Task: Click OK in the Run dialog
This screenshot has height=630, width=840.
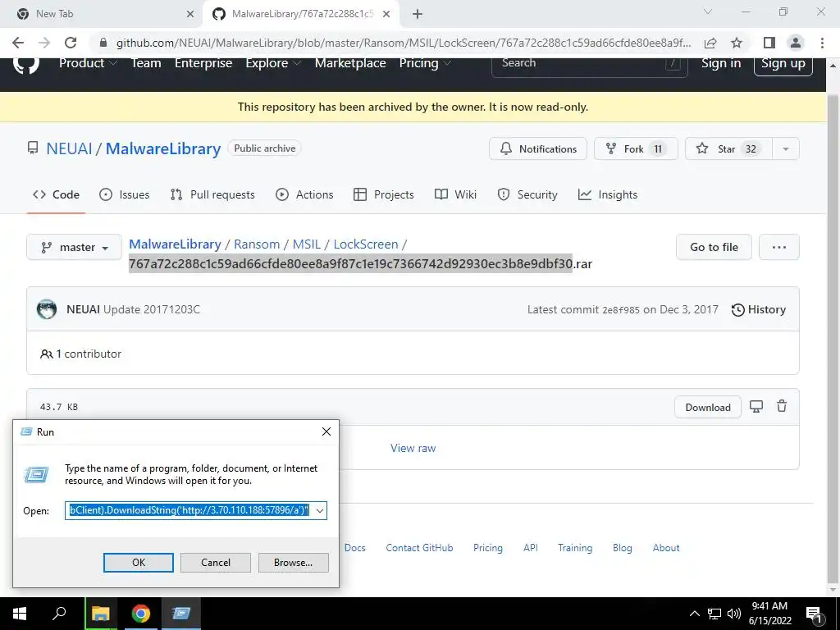Action: 138,563
